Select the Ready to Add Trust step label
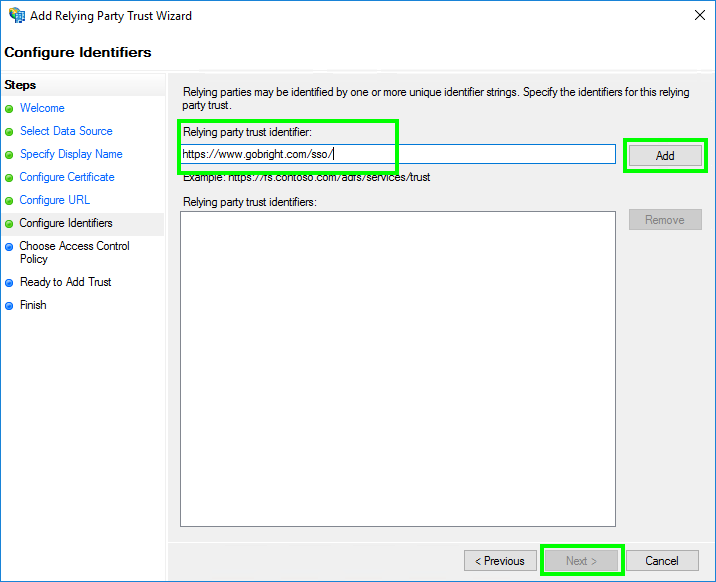The height and width of the screenshot is (582, 716). (66, 282)
